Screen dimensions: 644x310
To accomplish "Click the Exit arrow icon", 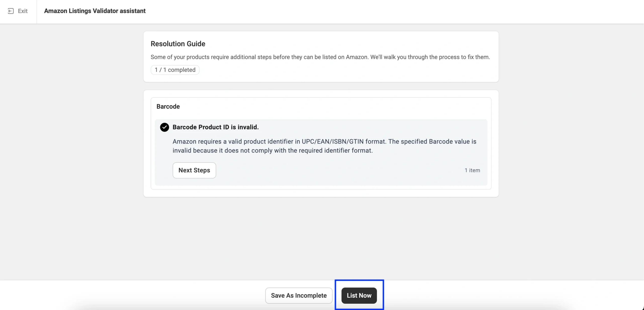I will (11, 11).
